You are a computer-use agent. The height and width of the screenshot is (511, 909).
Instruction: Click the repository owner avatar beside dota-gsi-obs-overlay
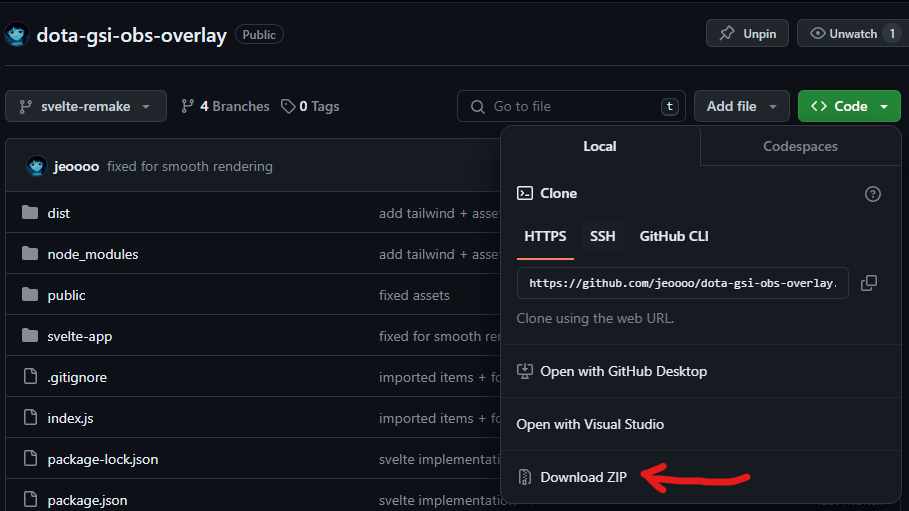click(17, 35)
